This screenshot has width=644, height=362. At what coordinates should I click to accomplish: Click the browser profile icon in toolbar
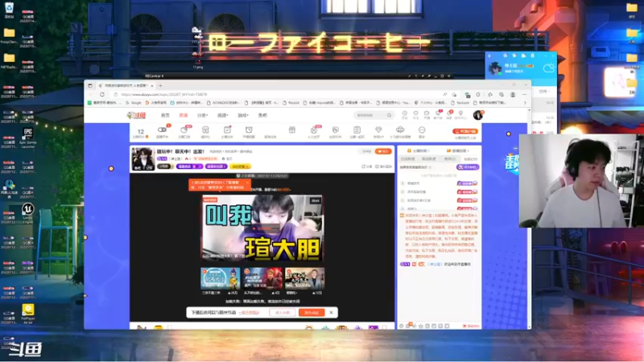point(513,94)
